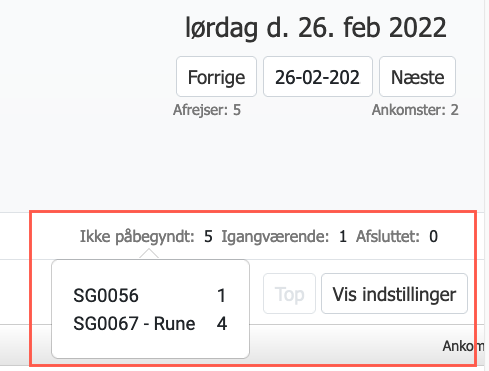The height and width of the screenshot is (371, 489).
Task: Click the greyed-out Top button
Action: [x=289, y=294]
